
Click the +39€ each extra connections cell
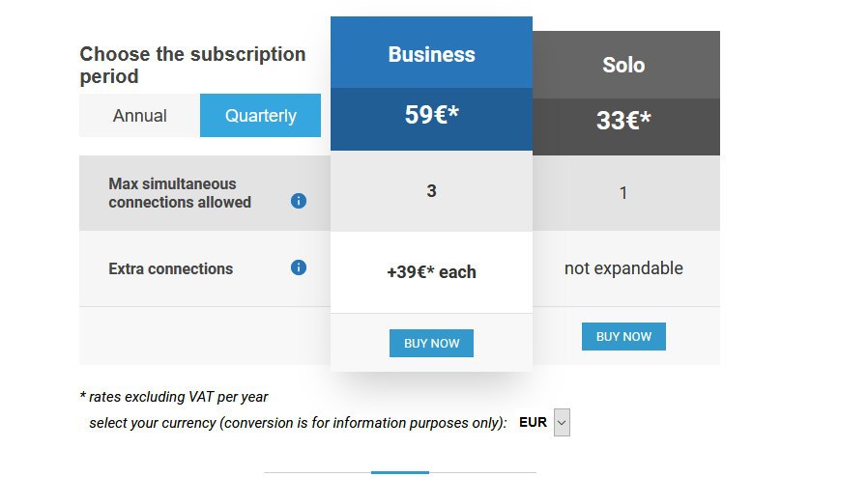point(431,272)
